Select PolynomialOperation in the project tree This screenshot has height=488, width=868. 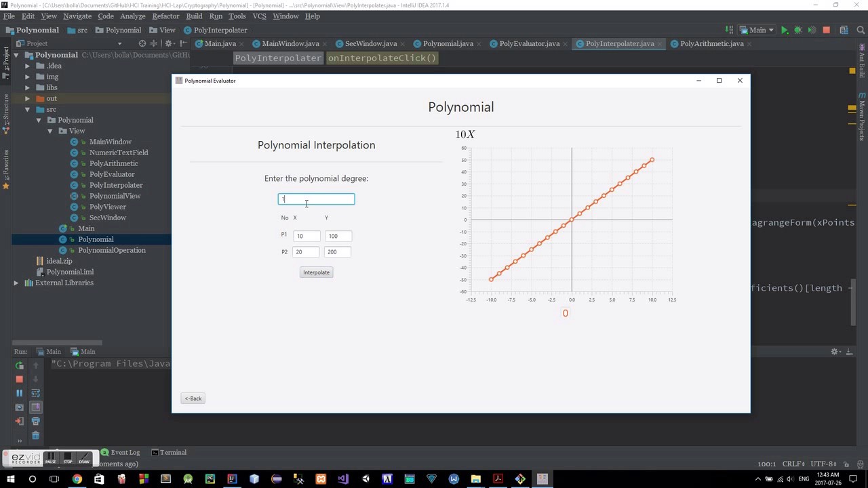tap(111, 250)
